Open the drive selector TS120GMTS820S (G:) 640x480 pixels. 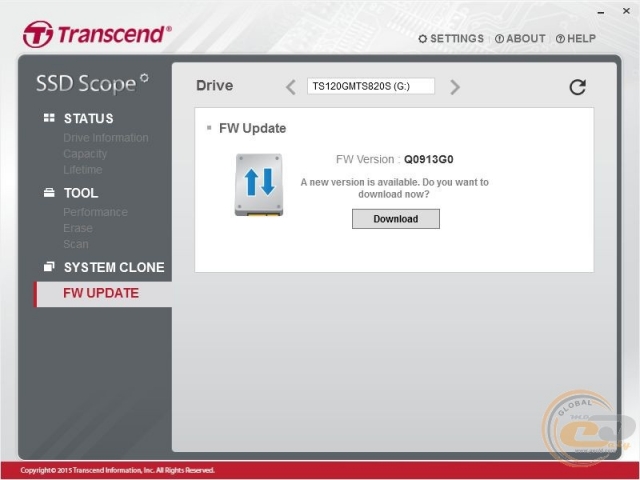371,86
